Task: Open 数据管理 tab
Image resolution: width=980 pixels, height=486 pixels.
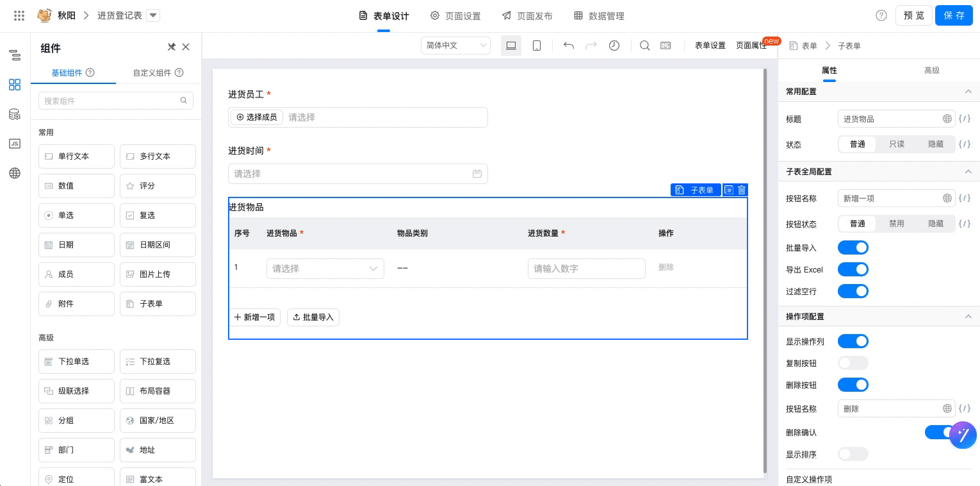Action: pyautogui.click(x=599, y=16)
